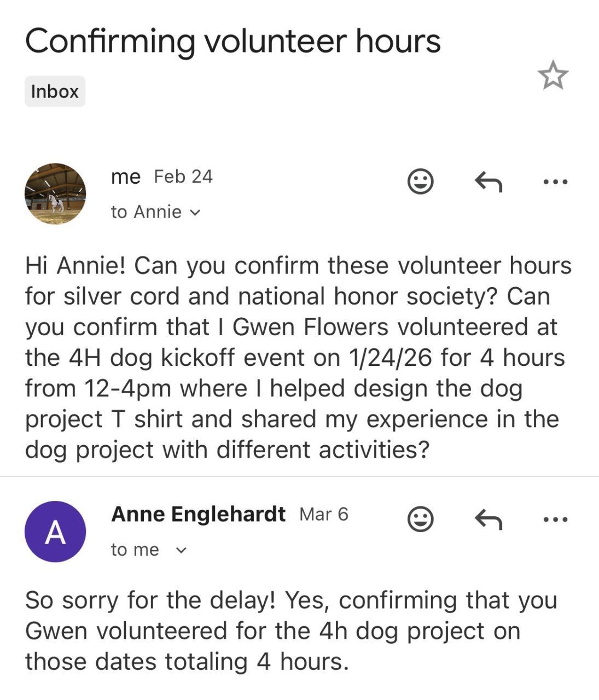Image resolution: width=599 pixels, height=700 pixels.
Task: Click the '1/24/26' date in the first message
Action: [390, 358]
